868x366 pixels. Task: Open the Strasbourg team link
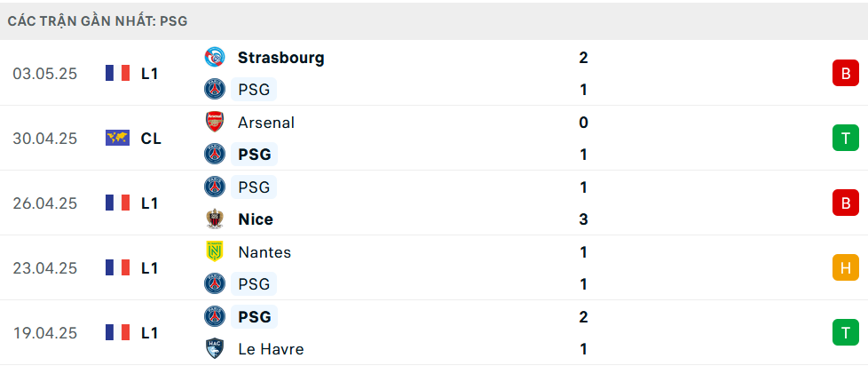click(x=281, y=58)
